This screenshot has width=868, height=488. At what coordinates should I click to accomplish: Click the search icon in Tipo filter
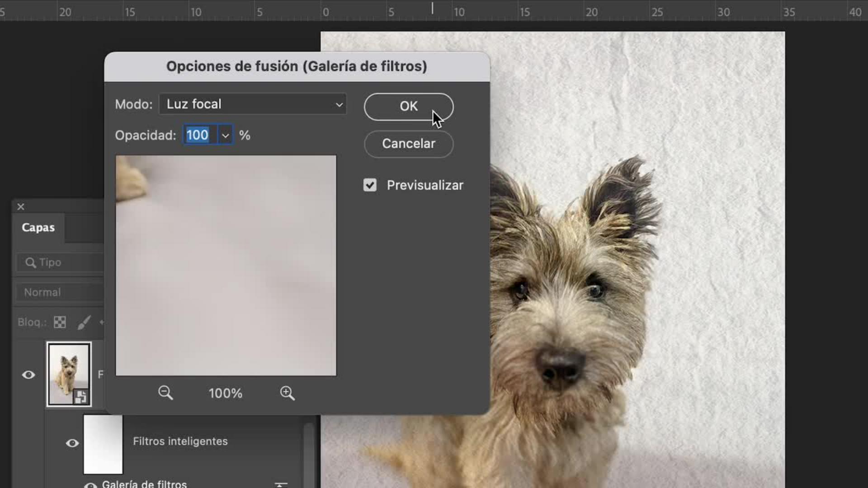click(30, 263)
